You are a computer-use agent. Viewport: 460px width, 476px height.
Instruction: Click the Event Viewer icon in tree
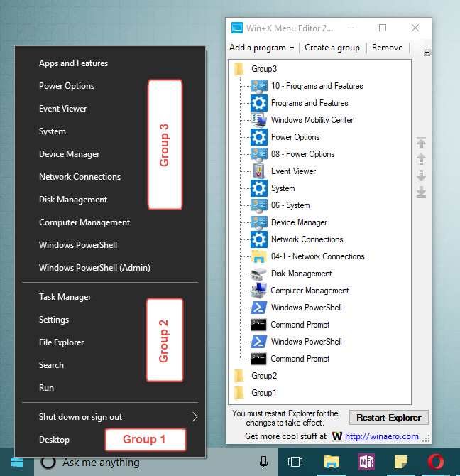pyautogui.click(x=258, y=171)
